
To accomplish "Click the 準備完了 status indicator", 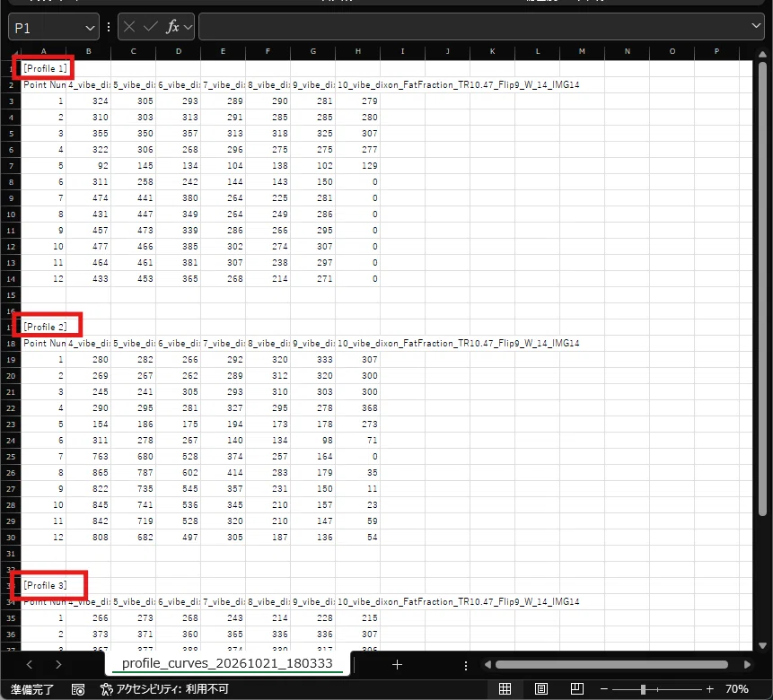I will [x=32, y=689].
